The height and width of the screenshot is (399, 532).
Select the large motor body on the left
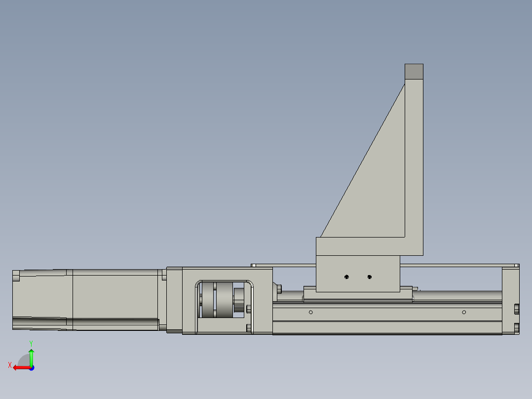115,300
